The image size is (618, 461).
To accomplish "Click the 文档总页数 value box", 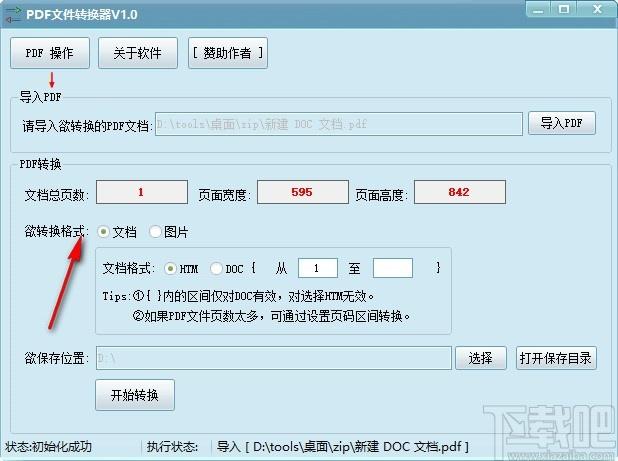I will 142,192.
